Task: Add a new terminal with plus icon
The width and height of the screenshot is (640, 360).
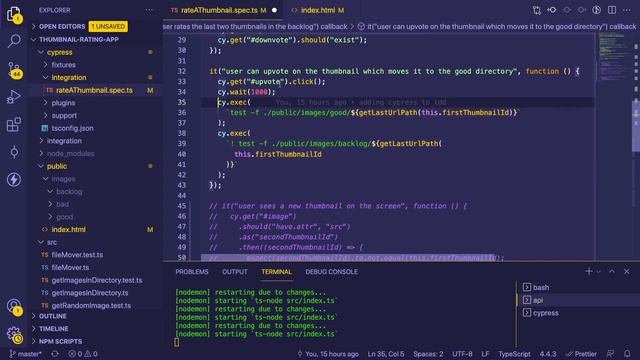Action: click(x=589, y=271)
